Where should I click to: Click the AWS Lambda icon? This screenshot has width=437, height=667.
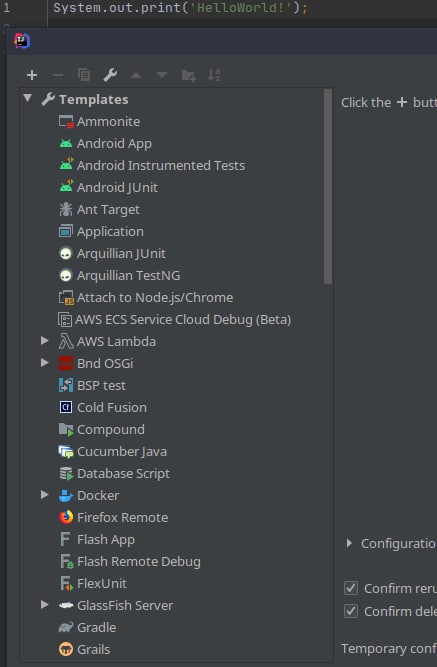66,342
